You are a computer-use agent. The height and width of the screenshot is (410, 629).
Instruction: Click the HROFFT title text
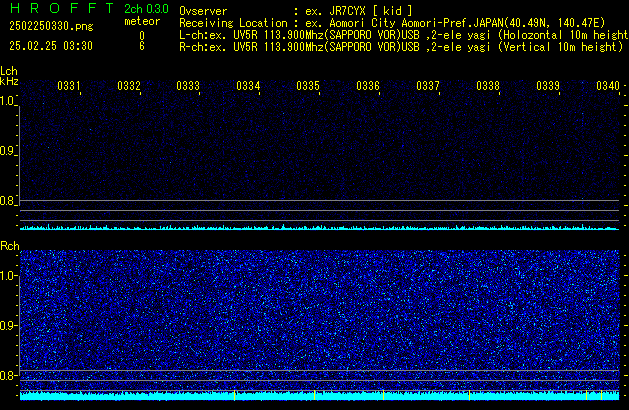[62, 8]
